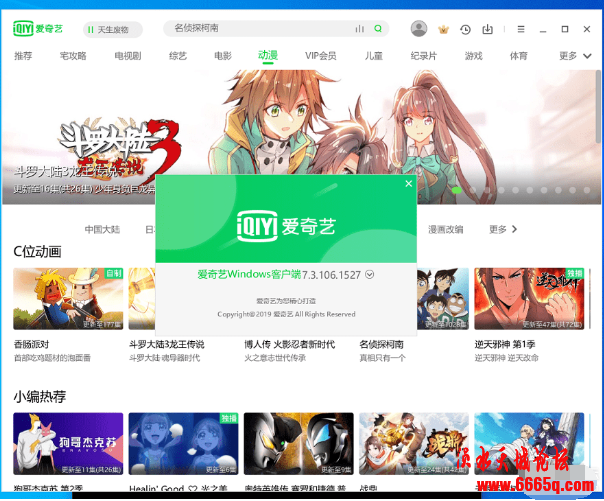Switch to the 推荐 tab
Image resolution: width=604 pixels, height=501 pixels.
23,56
